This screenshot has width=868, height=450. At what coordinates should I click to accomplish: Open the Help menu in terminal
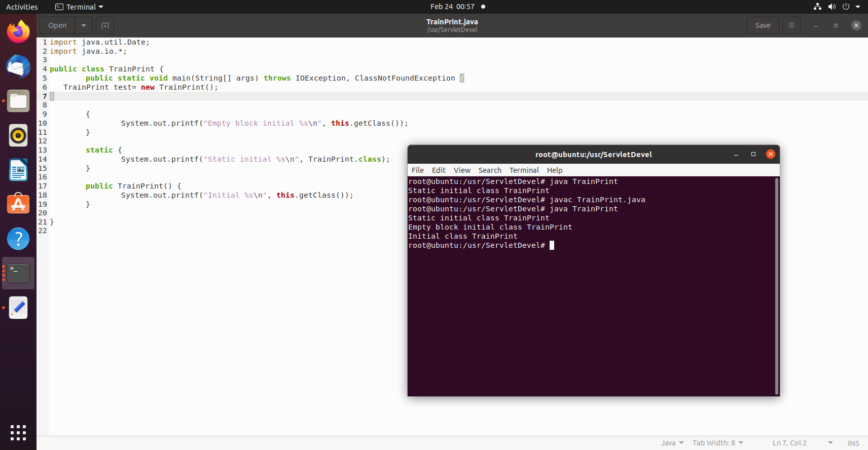point(555,170)
